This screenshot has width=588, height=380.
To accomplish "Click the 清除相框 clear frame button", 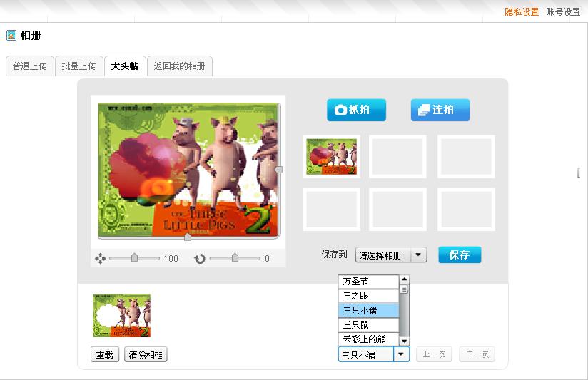I will tap(146, 354).
